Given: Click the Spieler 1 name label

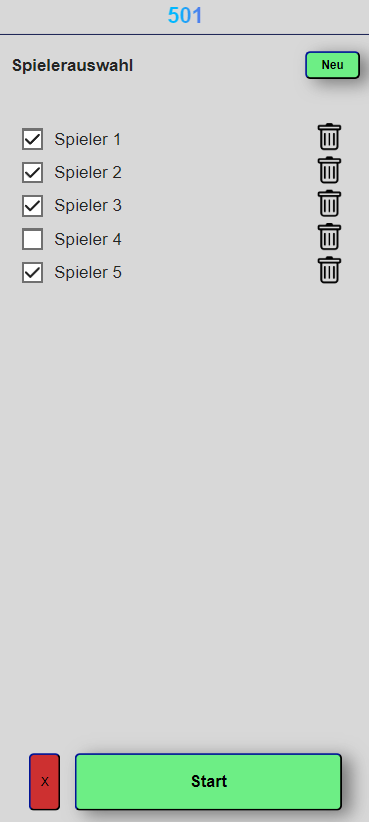Looking at the screenshot, I should pyautogui.click(x=88, y=139).
